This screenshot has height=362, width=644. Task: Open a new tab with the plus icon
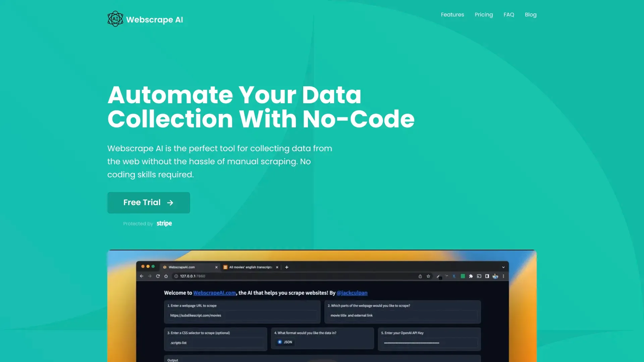(x=287, y=267)
